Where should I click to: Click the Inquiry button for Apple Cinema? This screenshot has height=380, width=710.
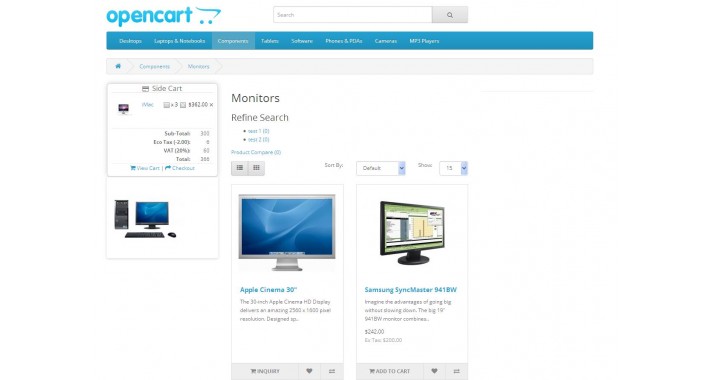point(265,371)
